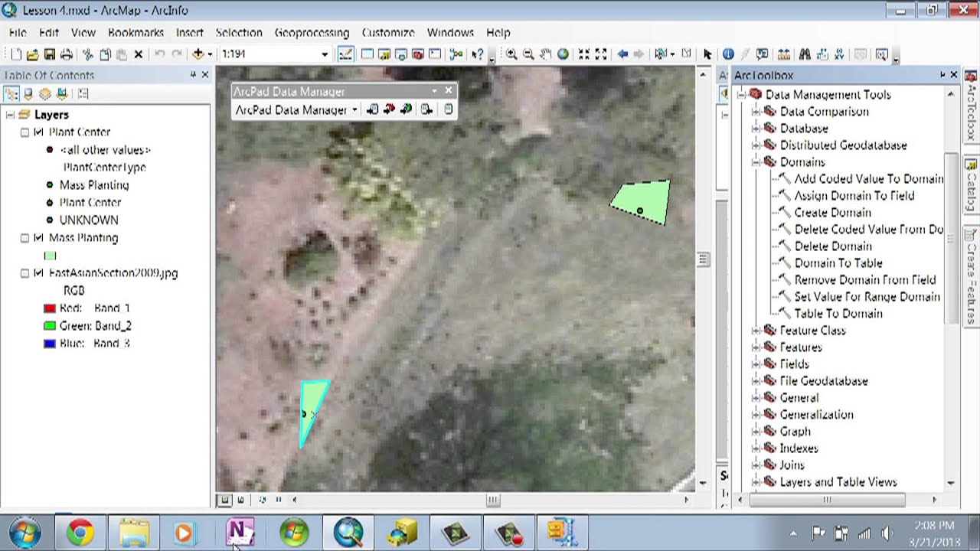Collapse the Plant Center layer legend

pyautogui.click(x=24, y=132)
